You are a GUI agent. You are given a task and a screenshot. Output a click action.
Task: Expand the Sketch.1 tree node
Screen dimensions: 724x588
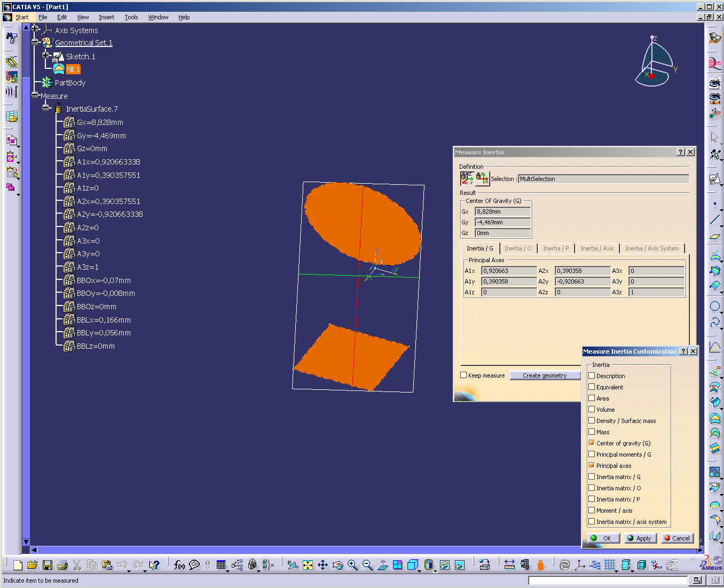pos(46,54)
